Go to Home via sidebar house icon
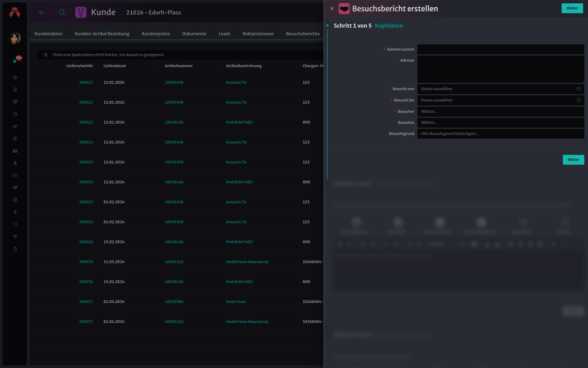This screenshot has width=588, height=368. click(x=15, y=77)
